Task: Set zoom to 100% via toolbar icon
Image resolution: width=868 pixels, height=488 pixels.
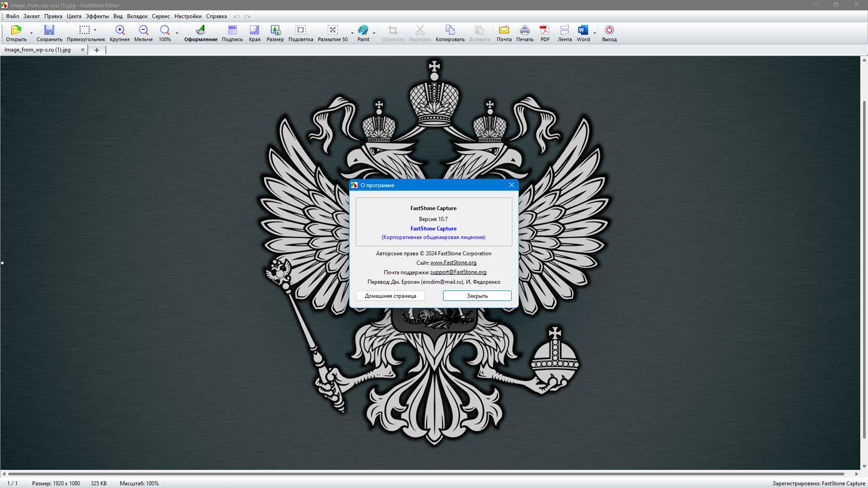Action: point(165,30)
